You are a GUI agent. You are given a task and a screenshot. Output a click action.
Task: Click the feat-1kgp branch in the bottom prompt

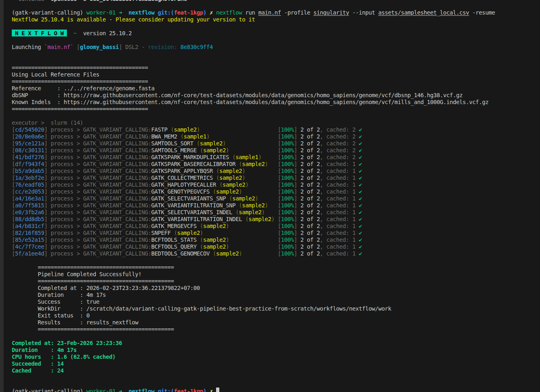coord(189,390)
